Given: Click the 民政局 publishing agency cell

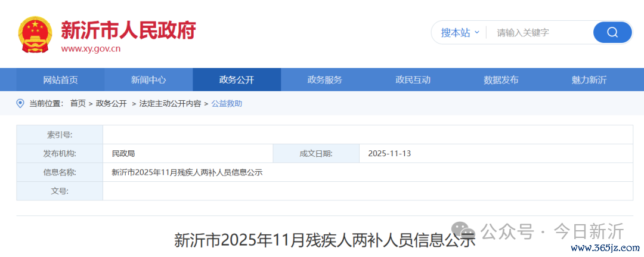Looking at the screenshot, I should [123, 153].
